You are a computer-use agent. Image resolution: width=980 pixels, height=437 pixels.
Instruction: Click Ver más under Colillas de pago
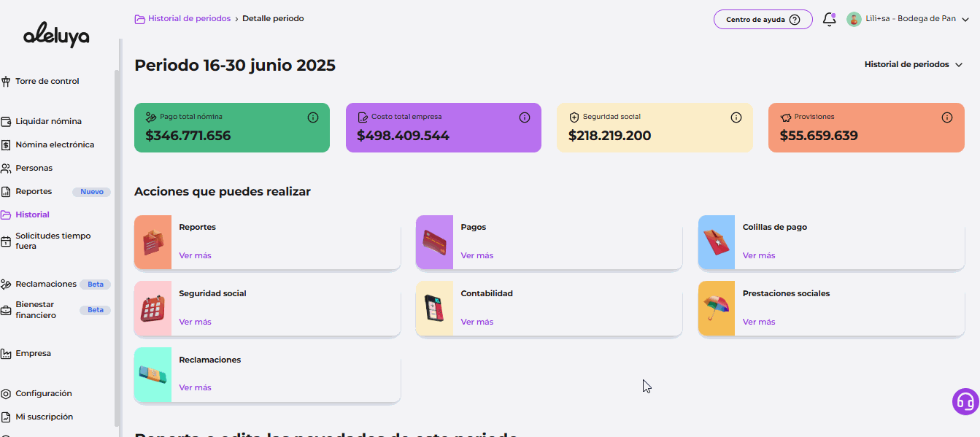coord(758,255)
